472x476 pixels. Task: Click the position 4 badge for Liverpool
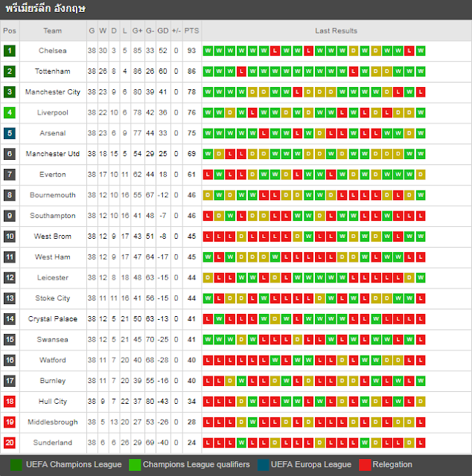[x=10, y=112]
